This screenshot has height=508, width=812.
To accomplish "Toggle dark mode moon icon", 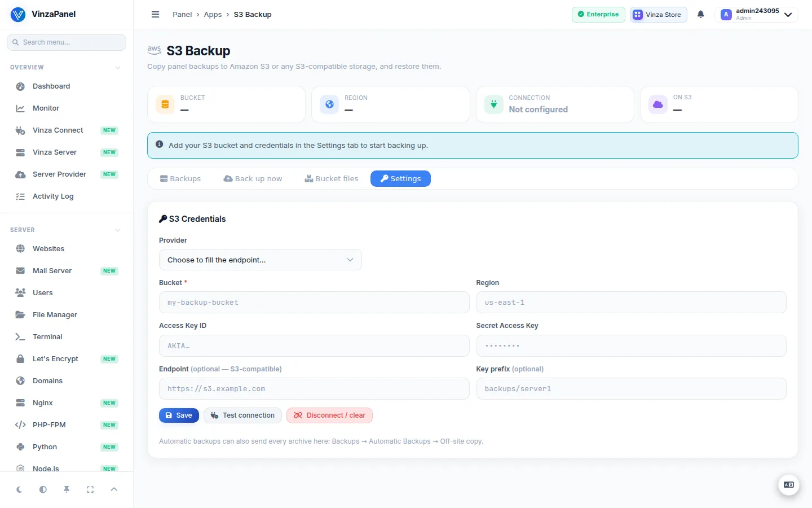I will point(19,489).
